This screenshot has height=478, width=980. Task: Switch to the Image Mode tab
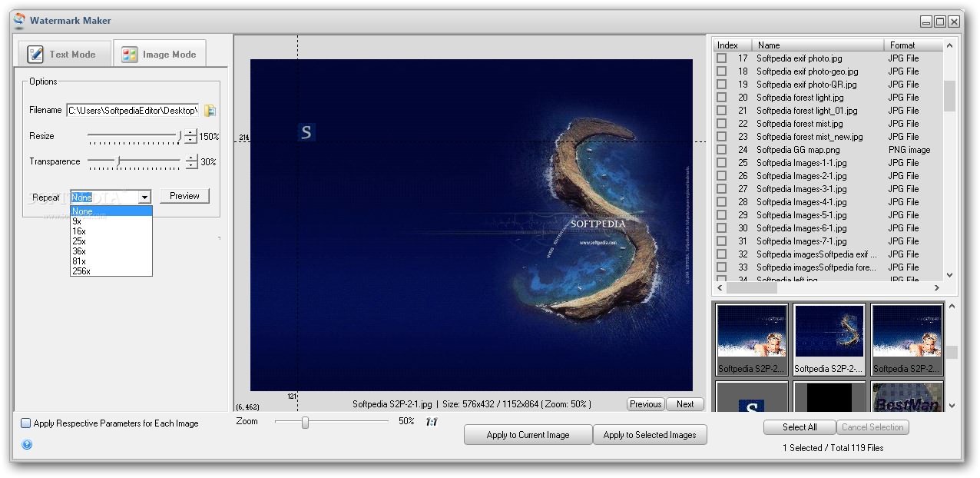(x=160, y=54)
